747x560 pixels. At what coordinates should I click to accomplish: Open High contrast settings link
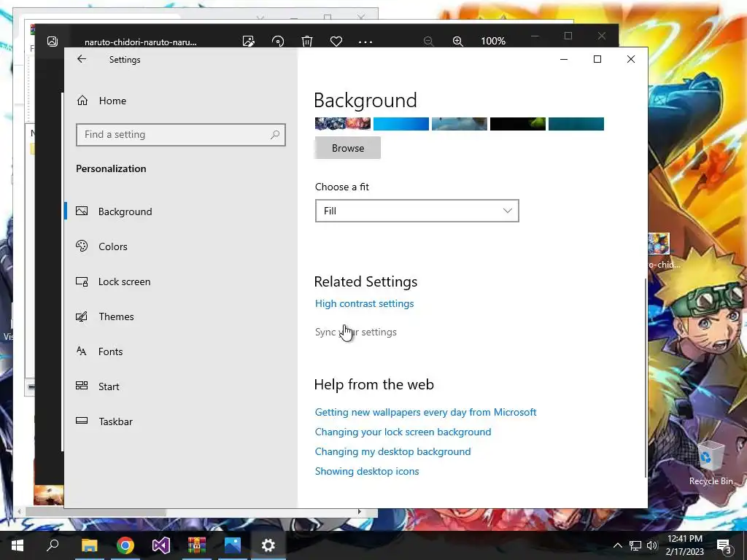point(365,304)
